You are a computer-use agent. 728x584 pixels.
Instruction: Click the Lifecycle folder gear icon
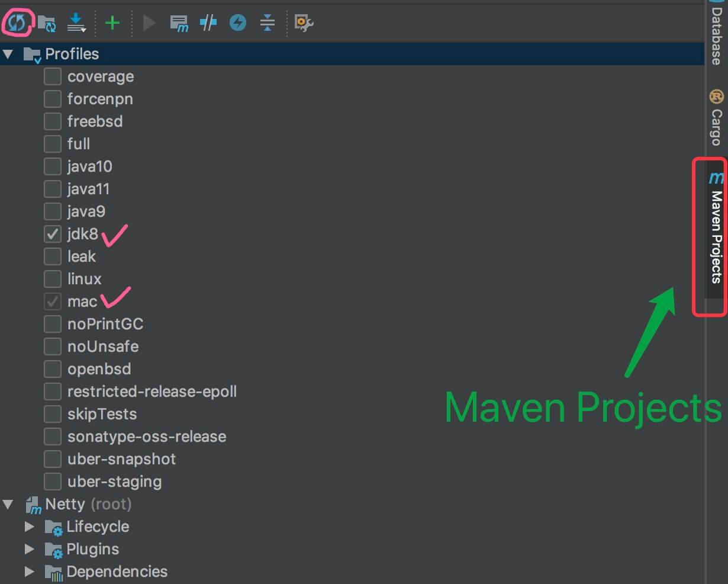53,527
